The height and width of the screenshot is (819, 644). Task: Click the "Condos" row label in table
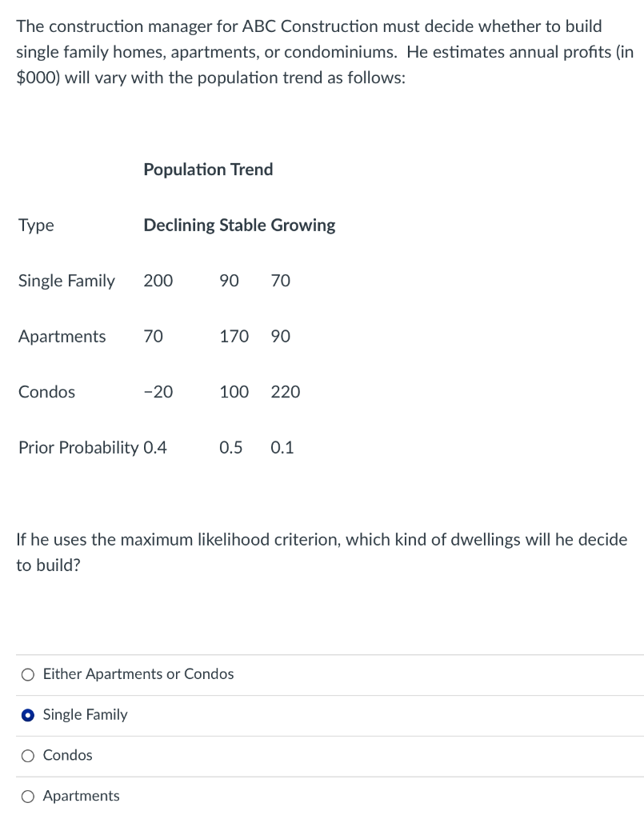click(46, 392)
